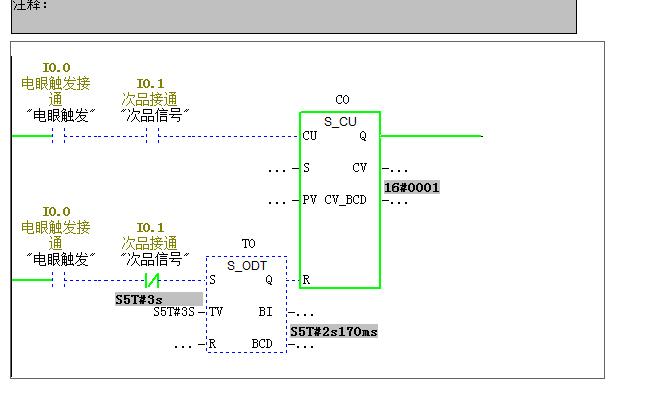The height and width of the screenshot is (404, 649).
Task: Click the empty operand at CV_BCD output
Action: pos(400,200)
